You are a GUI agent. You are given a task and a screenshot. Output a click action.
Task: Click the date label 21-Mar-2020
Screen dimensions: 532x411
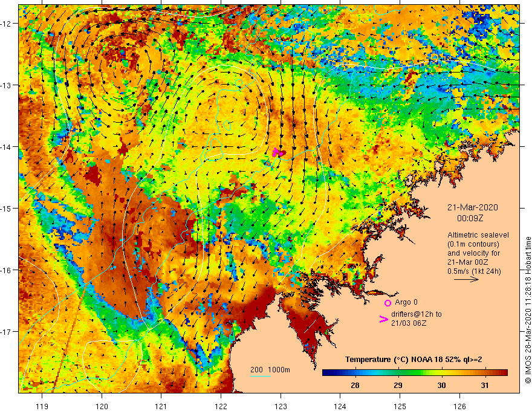pyautogui.click(x=472, y=207)
